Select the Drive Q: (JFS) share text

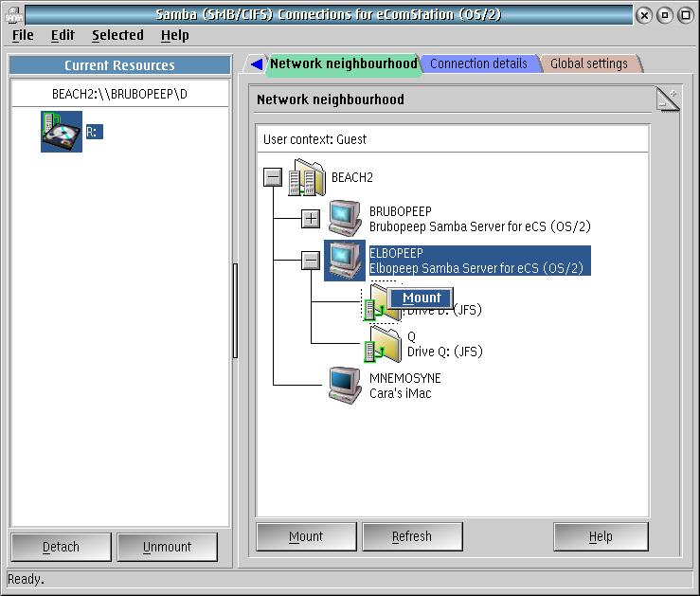click(x=444, y=344)
